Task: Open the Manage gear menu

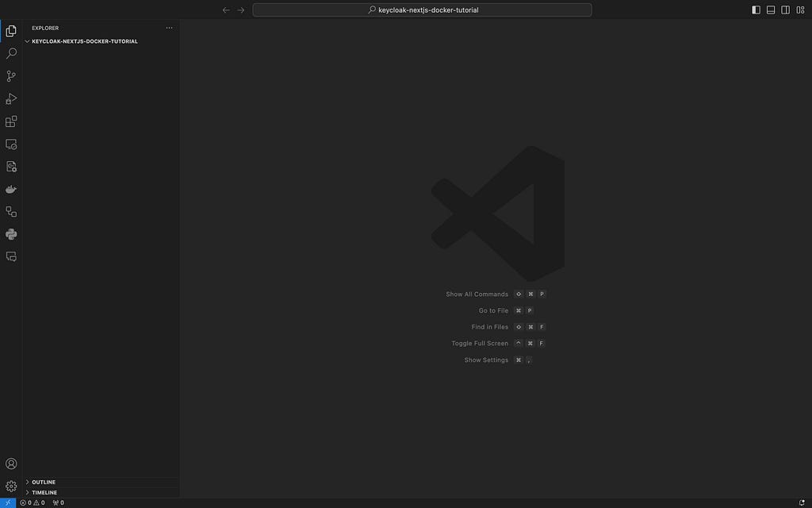Action: [11, 487]
